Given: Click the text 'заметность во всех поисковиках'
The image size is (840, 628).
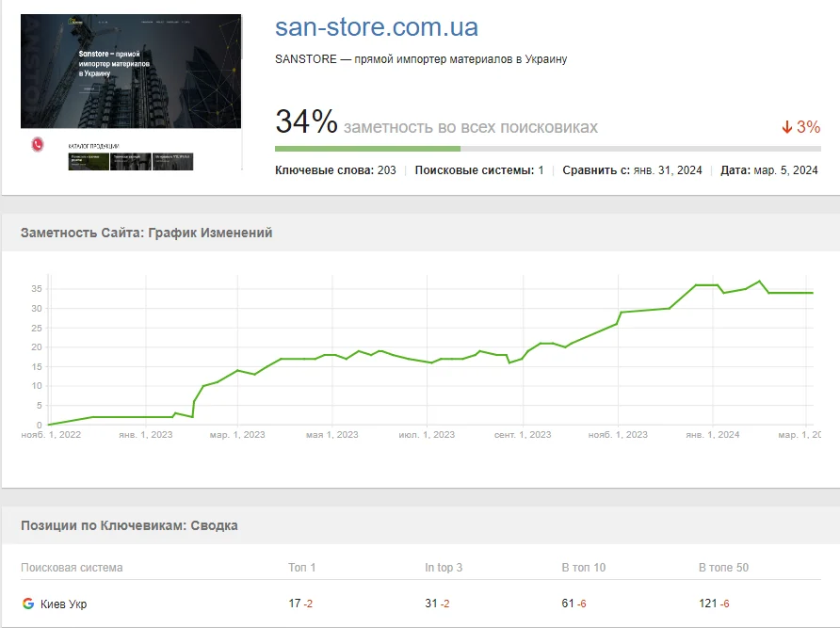Looking at the screenshot, I should [470, 127].
